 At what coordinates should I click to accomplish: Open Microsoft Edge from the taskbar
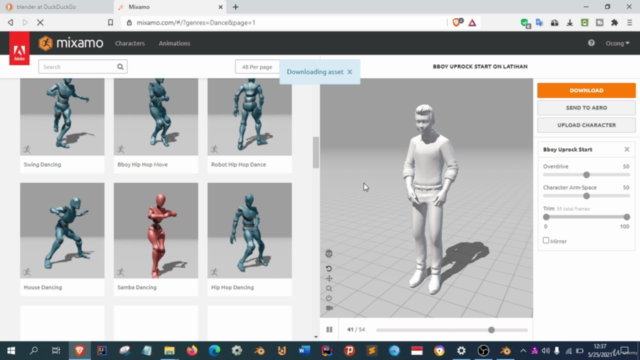[214, 351]
